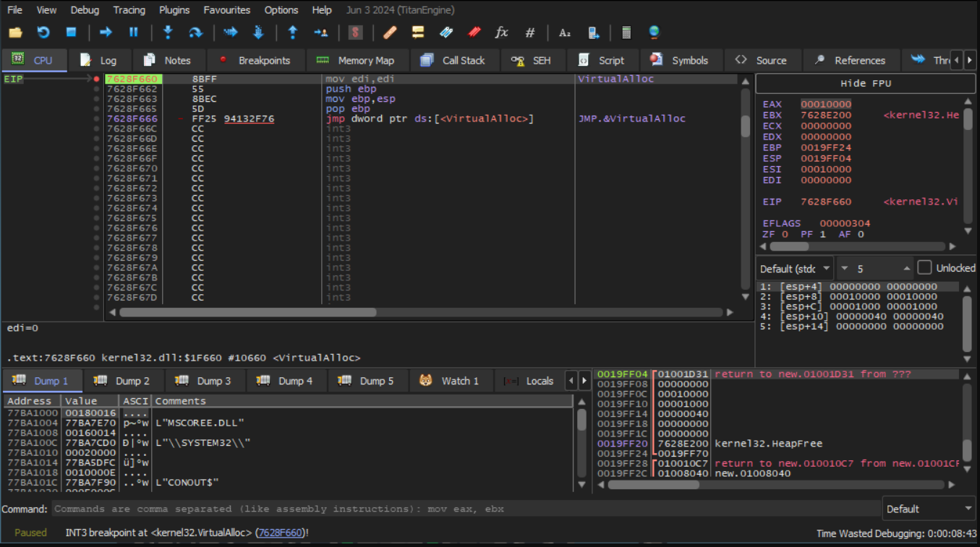Open the Default calling convention dropdown
The image size is (980, 547).
pyautogui.click(x=795, y=268)
